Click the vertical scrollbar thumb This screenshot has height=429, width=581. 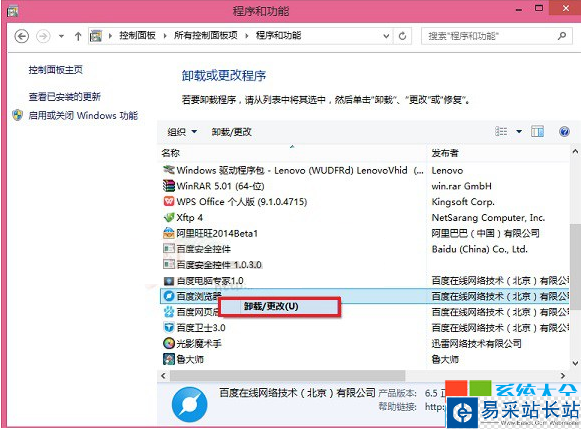pos(575,266)
